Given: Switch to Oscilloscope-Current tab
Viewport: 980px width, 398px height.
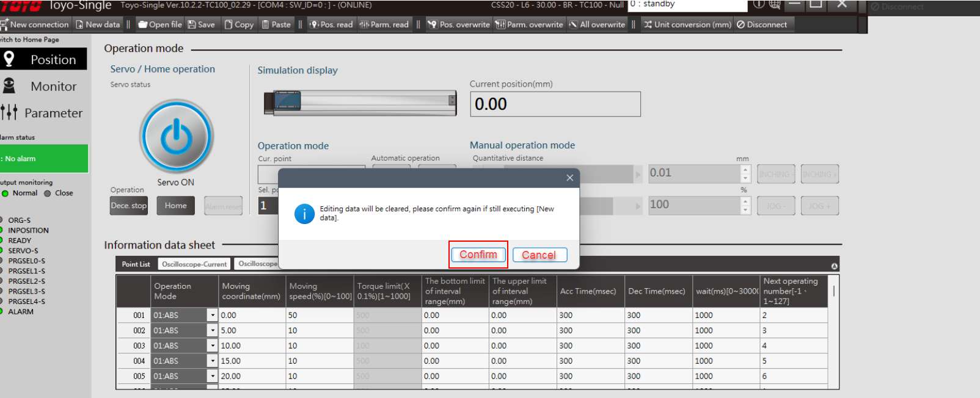Looking at the screenshot, I should tap(194, 264).
